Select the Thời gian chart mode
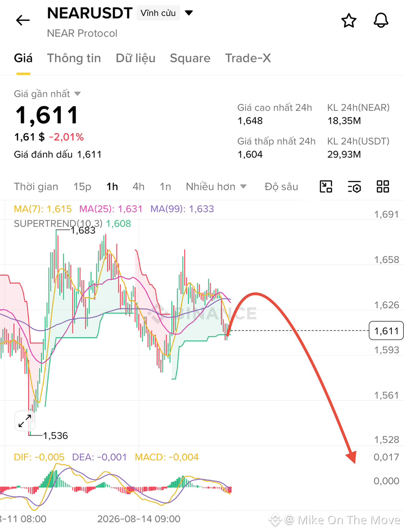 (x=36, y=187)
